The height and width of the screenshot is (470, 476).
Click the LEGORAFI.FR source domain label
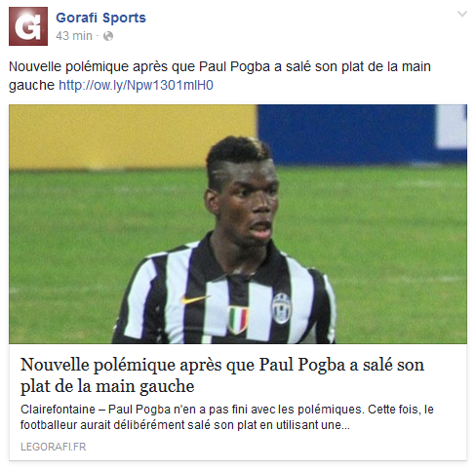click(54, 447)
